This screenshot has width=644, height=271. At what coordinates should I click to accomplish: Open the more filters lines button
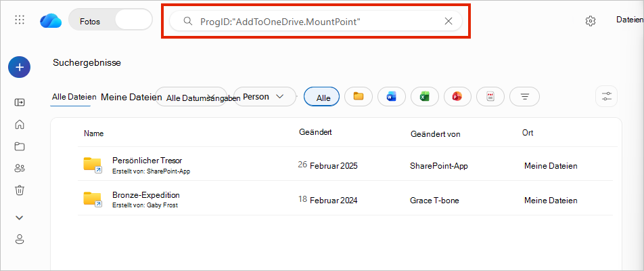(524, 97)
